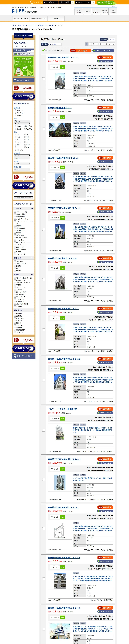Open ドルチェ・リクエスト水道橋 203 listing

63,409
